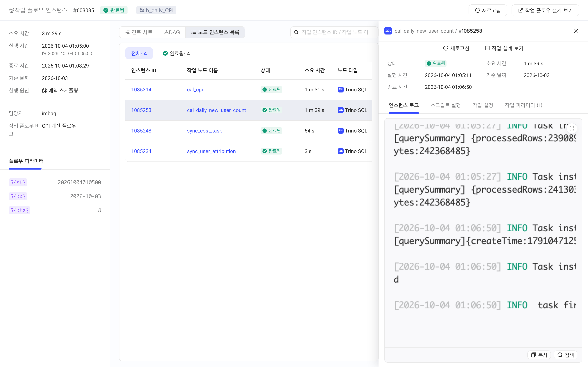Open the 스크립트 실행 tab
This screenshot has height=367, width=588.
[446, 105]
